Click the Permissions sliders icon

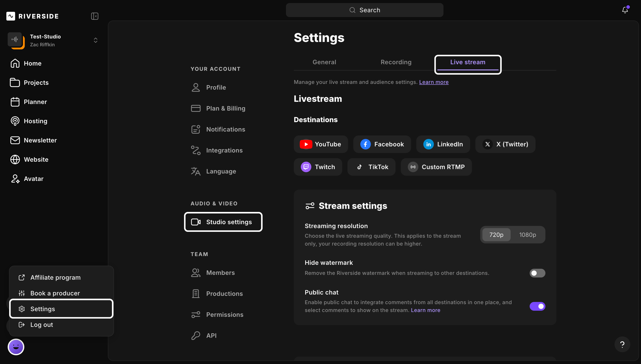point(196,315)
